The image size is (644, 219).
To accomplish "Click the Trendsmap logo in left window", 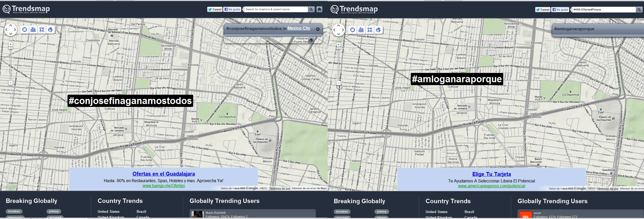I will click(26, 9).
